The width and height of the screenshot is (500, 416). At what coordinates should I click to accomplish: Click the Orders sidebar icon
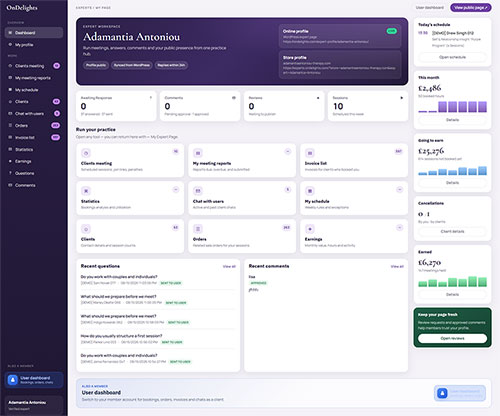[x=10, y=126]
